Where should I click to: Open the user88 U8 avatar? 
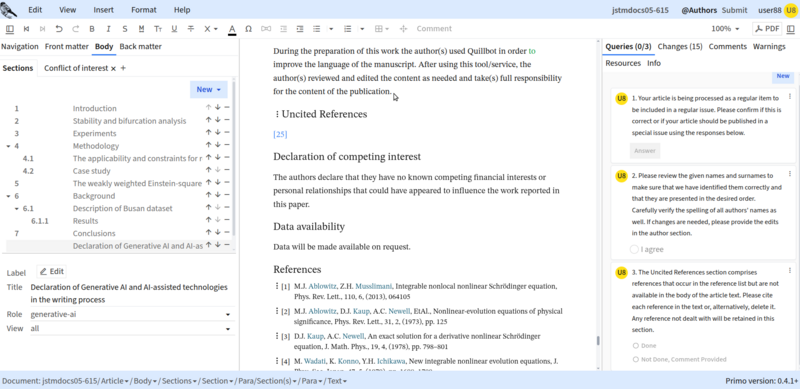click(x=791, y=10)
